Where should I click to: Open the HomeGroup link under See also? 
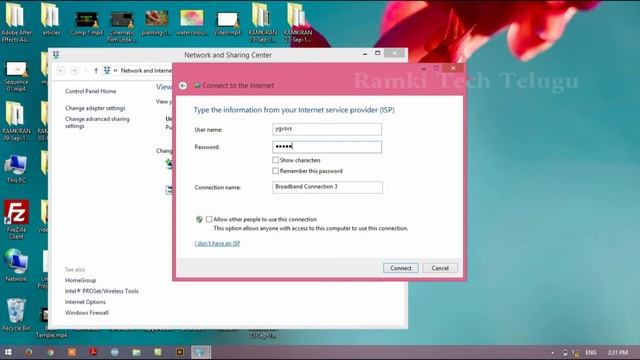[x=80, y=280]
